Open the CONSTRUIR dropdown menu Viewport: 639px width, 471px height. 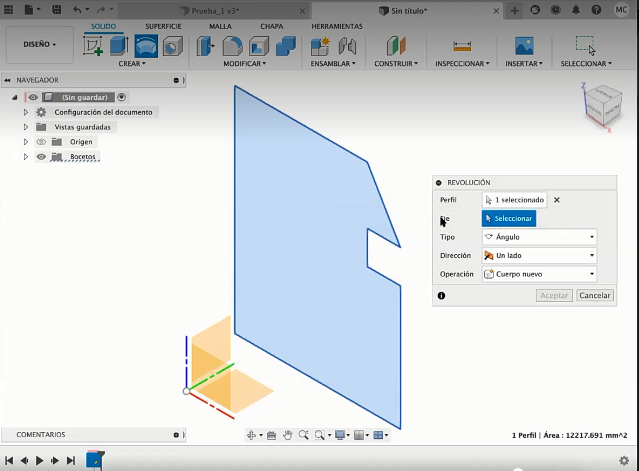coord(396,64)
